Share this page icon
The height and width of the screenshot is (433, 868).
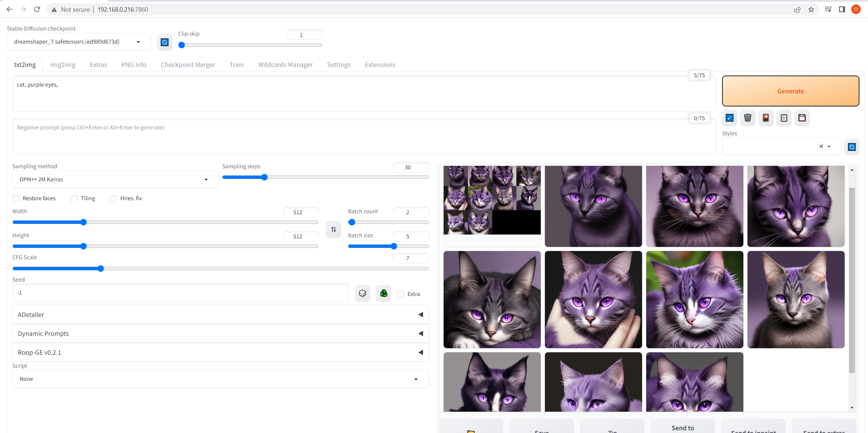[797, 9]
